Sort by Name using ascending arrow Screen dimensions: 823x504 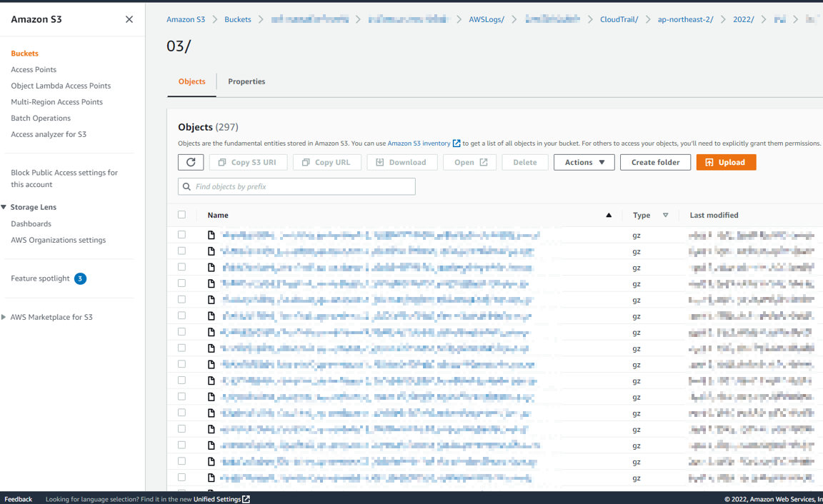(x=609, y=215)
